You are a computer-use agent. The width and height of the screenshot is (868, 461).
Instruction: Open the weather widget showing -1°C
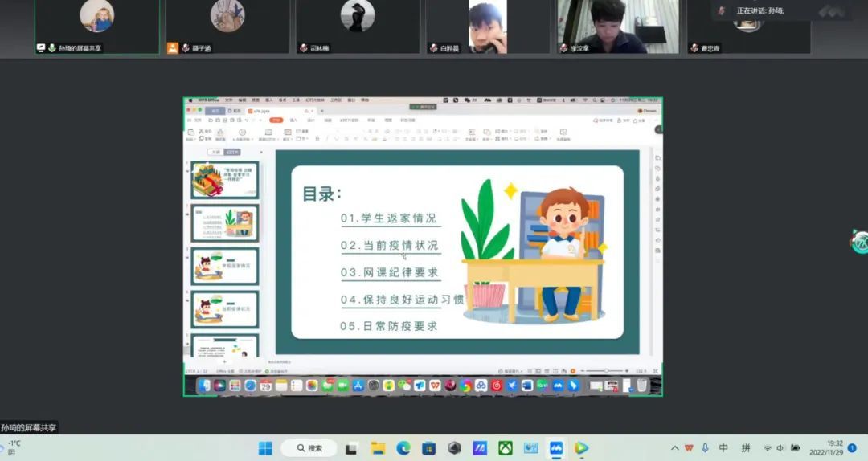(14, 447)
